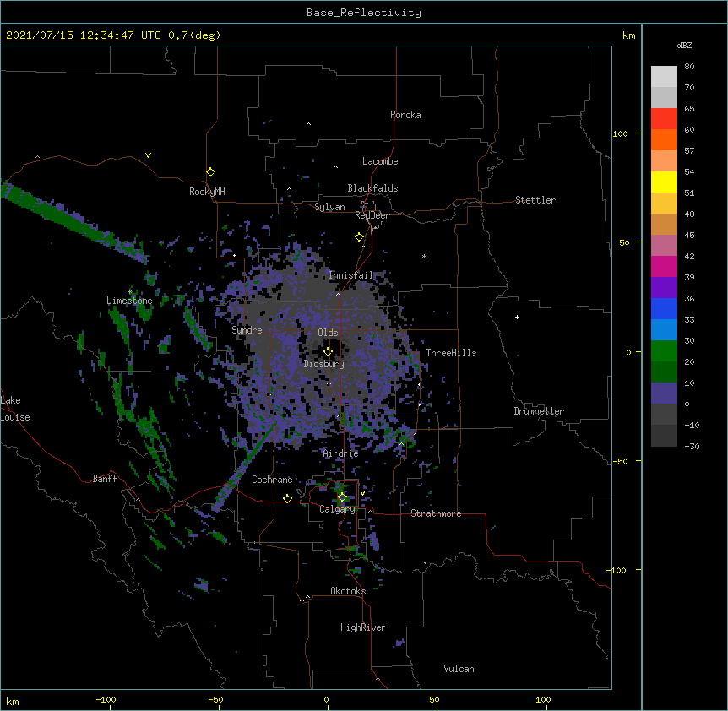This screenshot has width=728, height=711.
Task: Click the magenta 42 dBZ legend color
Action: (x=664, y=266)
